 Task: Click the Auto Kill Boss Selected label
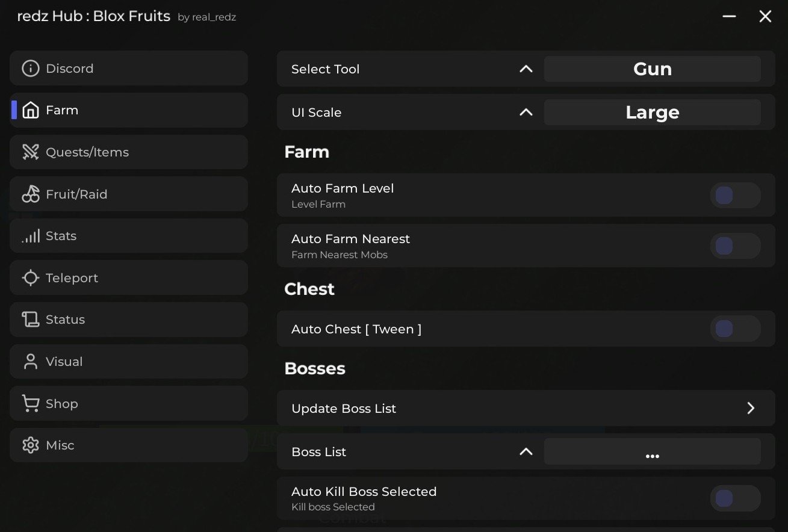364,492
